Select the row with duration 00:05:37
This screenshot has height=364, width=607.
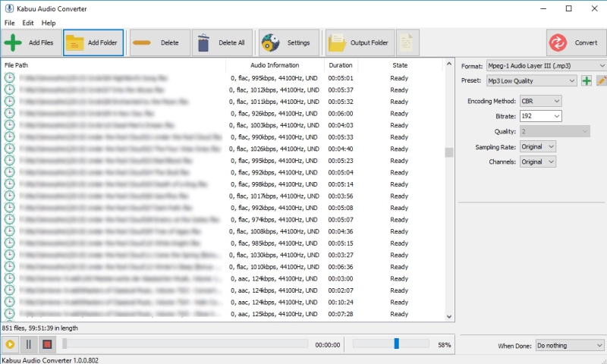click(222, 89)
